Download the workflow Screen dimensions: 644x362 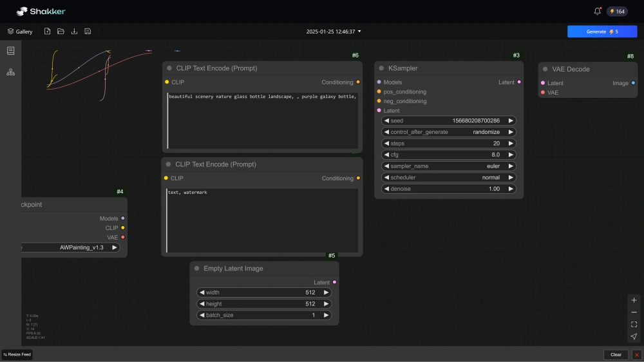pyautogui.click(x=74, y=31)
